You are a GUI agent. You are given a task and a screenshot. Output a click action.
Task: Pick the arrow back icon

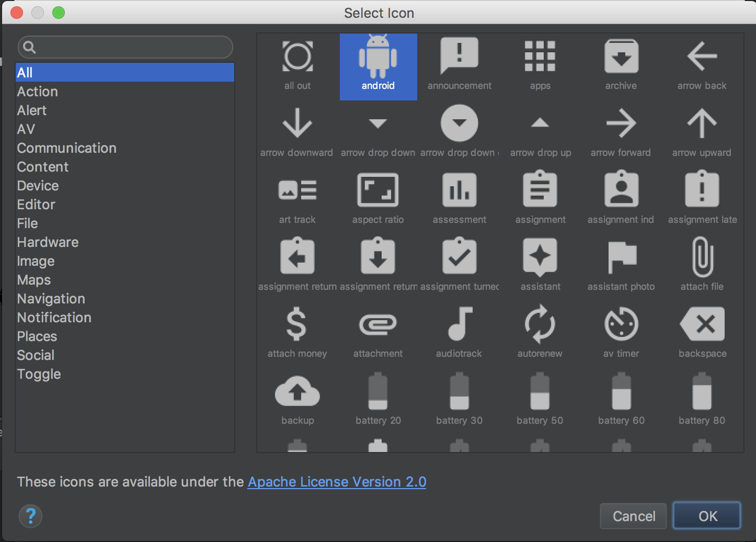point(702,56)
